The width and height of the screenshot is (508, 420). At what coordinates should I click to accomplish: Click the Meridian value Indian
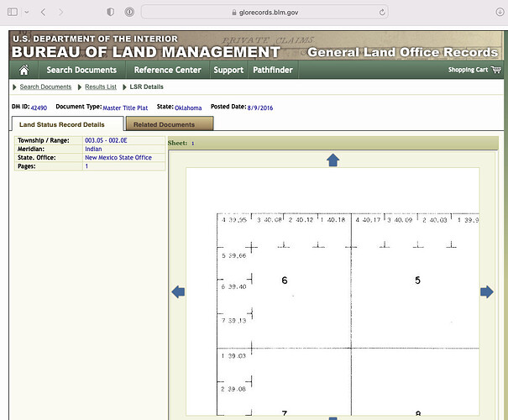click(93, 149)
